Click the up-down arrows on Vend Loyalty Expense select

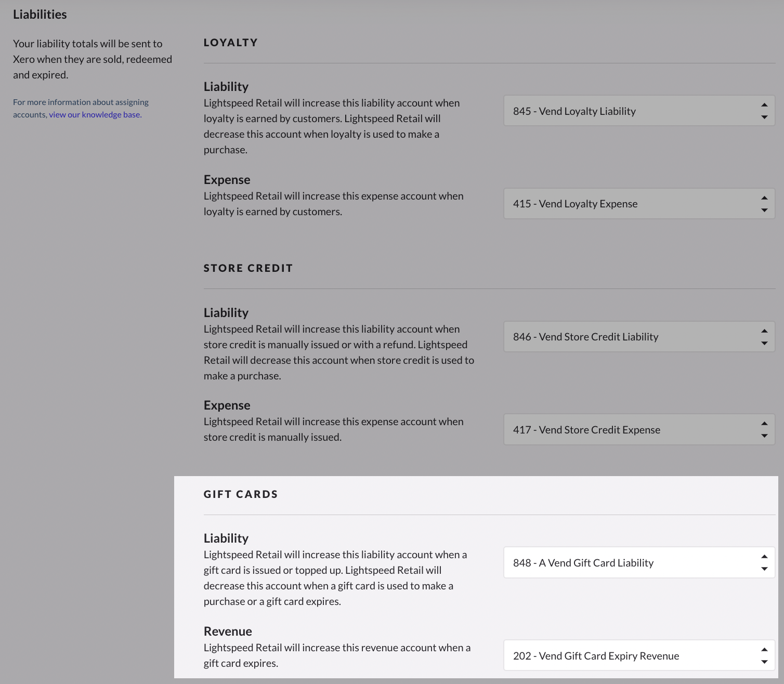coord(764,204)
